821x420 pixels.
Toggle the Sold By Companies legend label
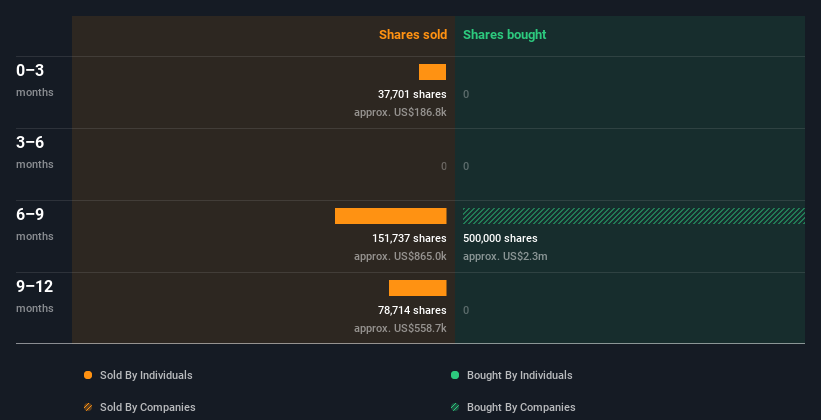click(x=147, y=407)
